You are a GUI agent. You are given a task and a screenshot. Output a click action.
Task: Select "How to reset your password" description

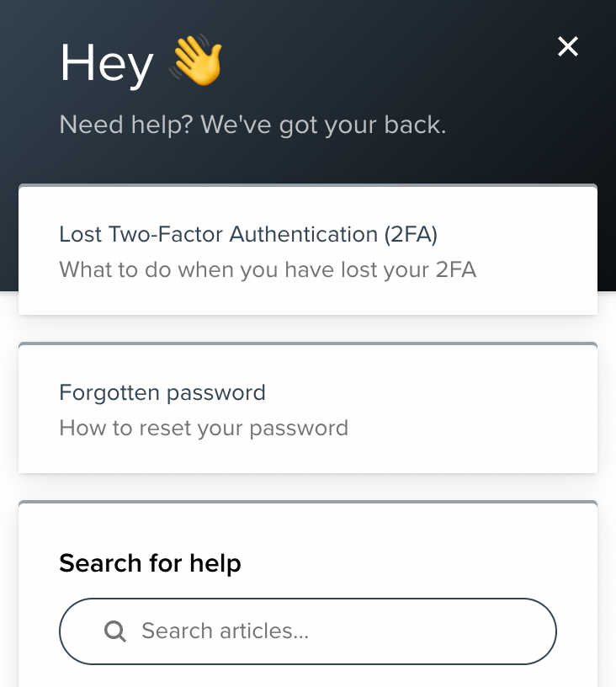point(204,428)
